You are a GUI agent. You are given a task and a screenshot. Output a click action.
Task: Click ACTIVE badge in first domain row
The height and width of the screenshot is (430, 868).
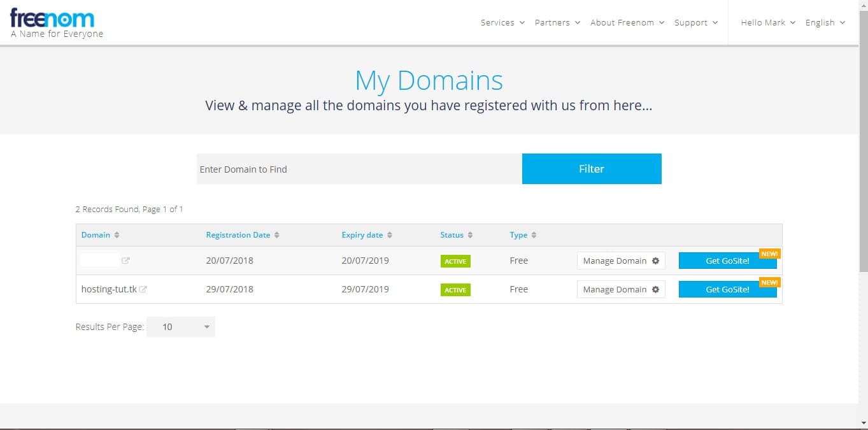(x=455, y=261)
